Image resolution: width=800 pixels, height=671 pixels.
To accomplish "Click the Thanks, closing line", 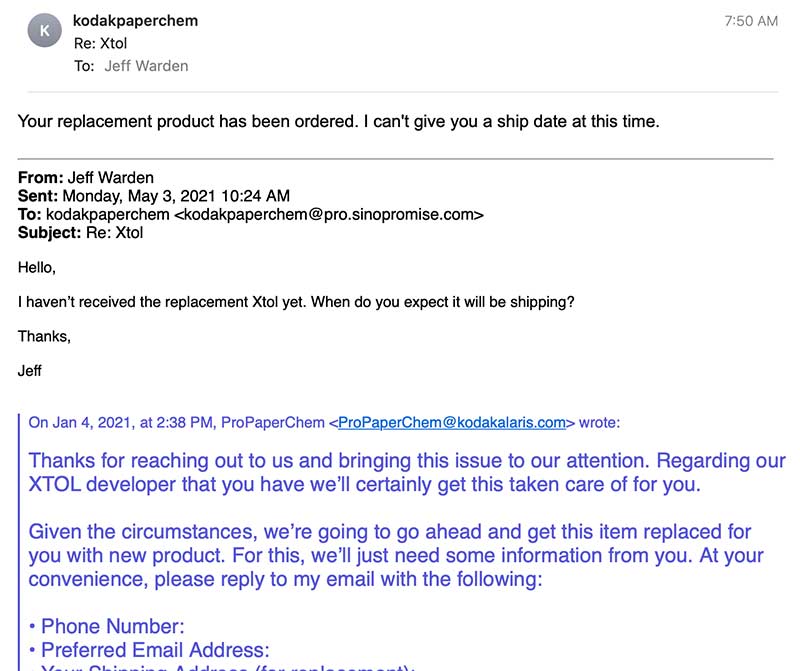I will [44, 336].
